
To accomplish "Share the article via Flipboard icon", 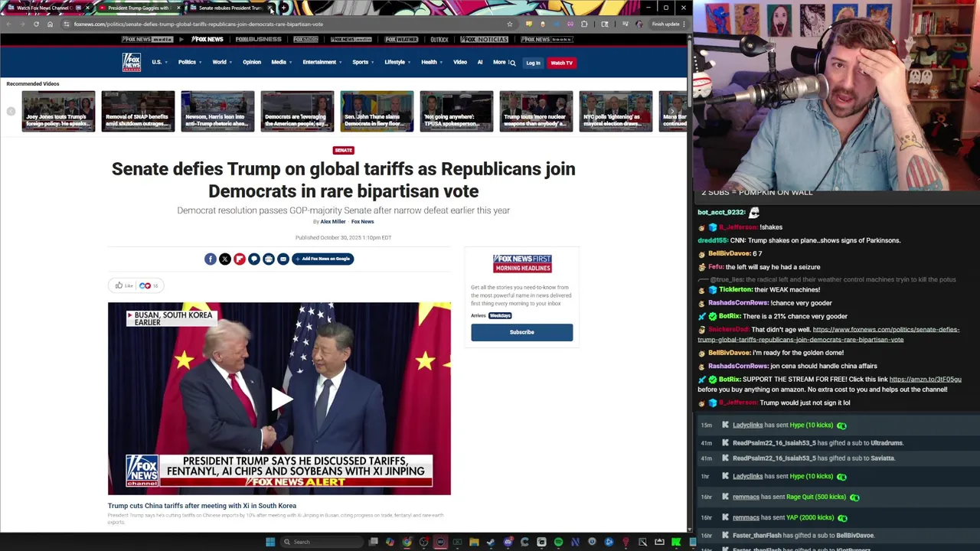I will pyautogui.click(x=240, y=259).
